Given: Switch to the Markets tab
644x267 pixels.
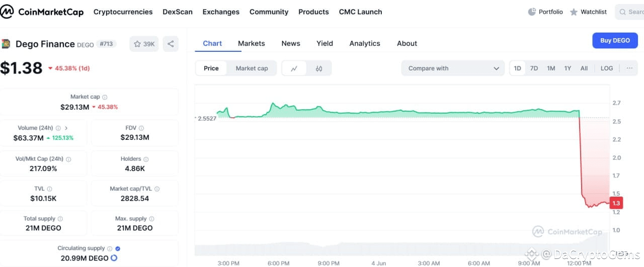Looking at the screenshot, I should (x=252, y=43).
